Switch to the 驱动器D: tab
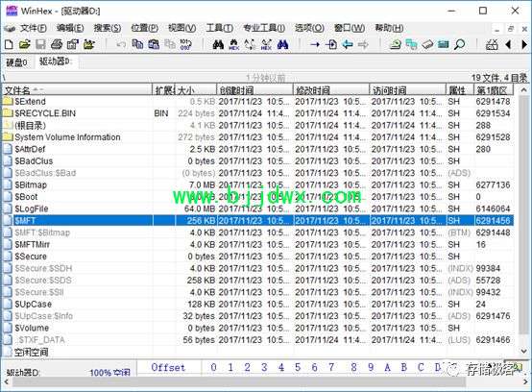Image resolution: width=532 pixels, height=392 pixels. click(x=56, y=61)
